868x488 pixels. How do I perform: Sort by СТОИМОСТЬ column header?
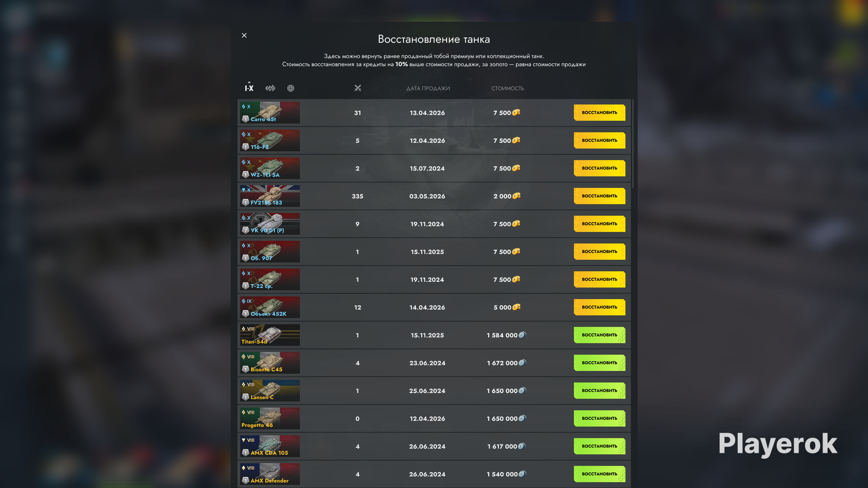pos(507,88)
